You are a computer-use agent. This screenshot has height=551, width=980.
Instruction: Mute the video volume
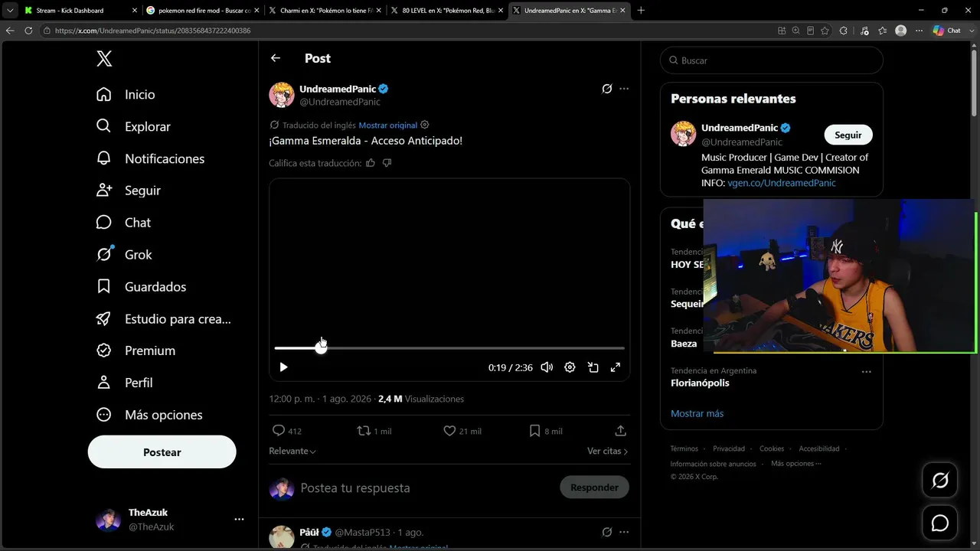click(x=547, y=367)
